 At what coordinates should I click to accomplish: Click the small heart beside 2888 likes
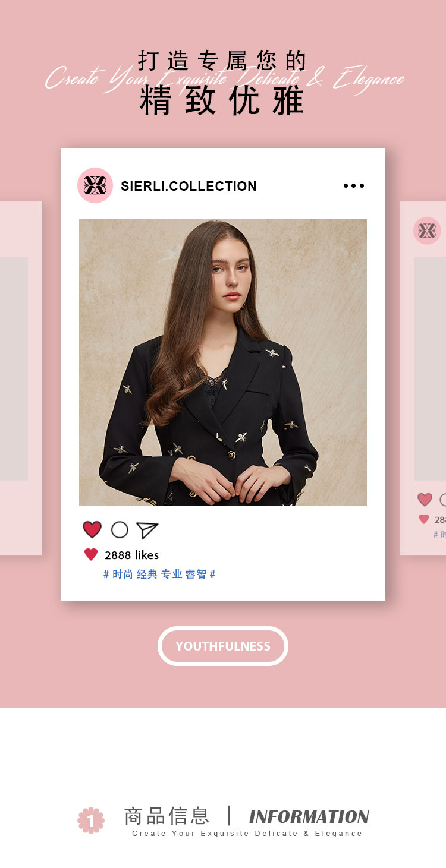91,554
